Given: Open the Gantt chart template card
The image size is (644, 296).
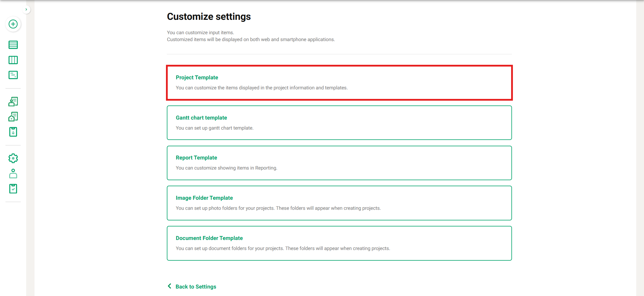Looking at the screenshot, I should pyautogui.click(x=339, y=123).
